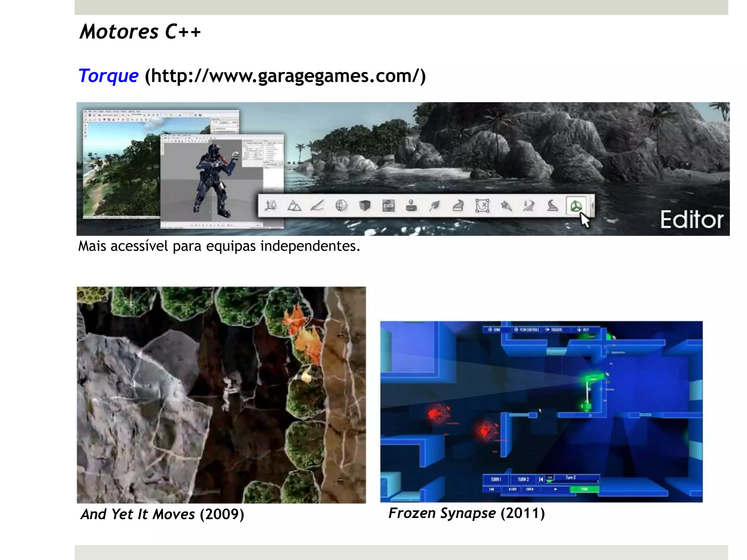Open the Torque hyperlink in the slide
This screenshot has width=747, height=560.
click(x=109, y=76)
